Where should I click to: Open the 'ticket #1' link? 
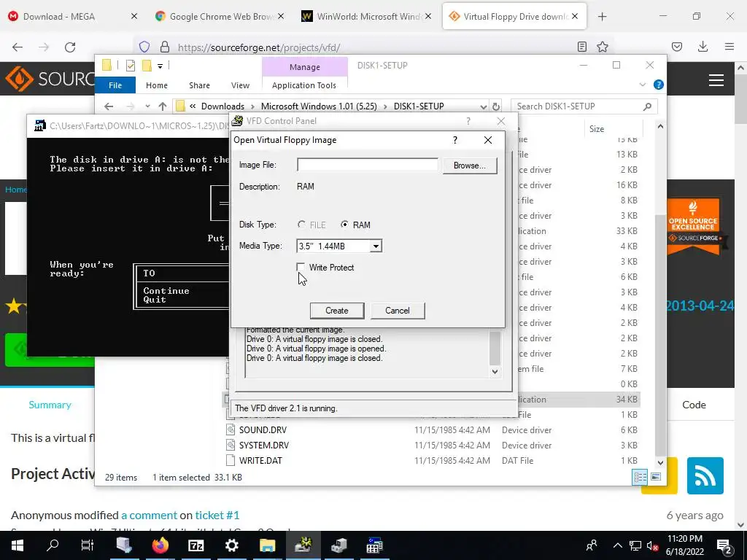(217, 516)
